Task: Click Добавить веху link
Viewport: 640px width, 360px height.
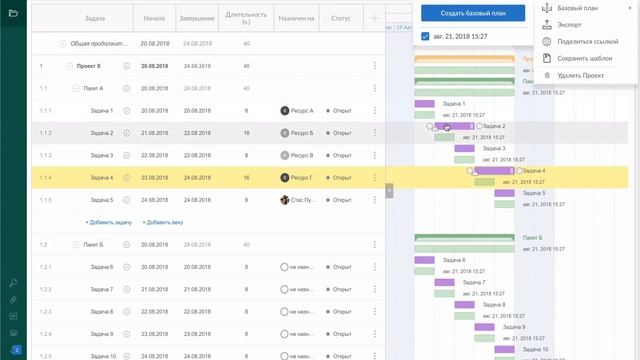Action: click(163, 222)
